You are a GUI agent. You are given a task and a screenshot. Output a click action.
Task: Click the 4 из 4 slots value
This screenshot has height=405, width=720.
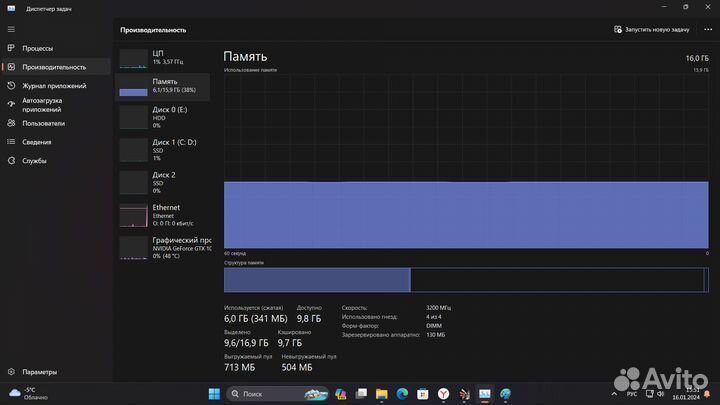pyautogui.click(x=433, y=317)
